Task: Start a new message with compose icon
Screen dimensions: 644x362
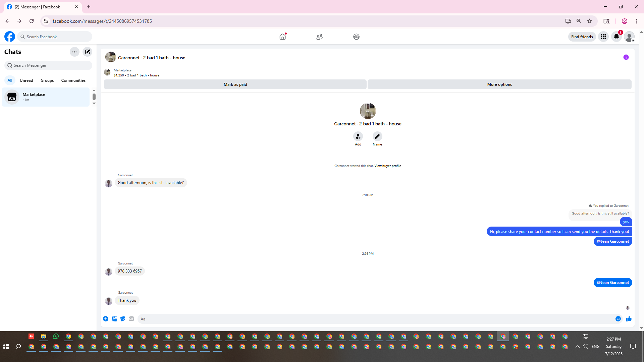Action: click(x=88, y=52)
